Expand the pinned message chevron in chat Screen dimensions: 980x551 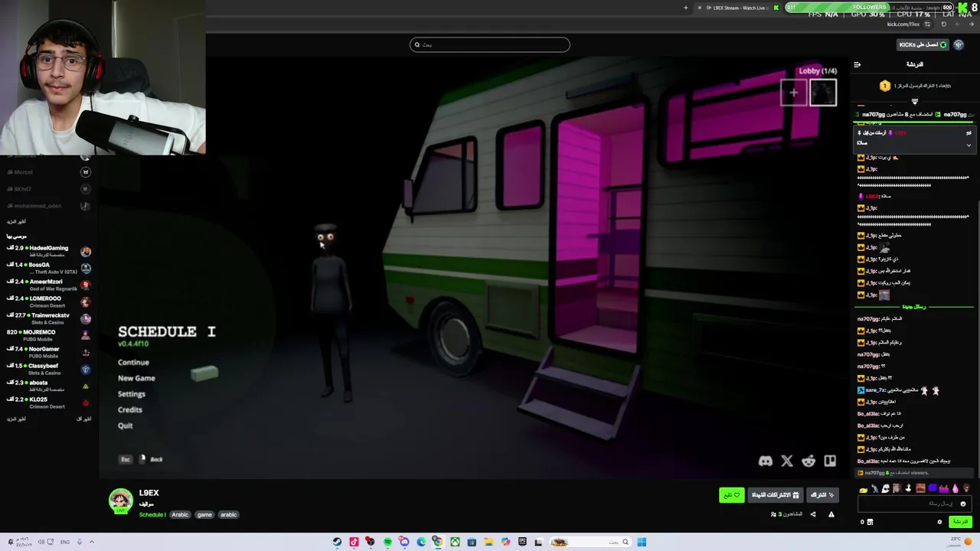(969, 145)
